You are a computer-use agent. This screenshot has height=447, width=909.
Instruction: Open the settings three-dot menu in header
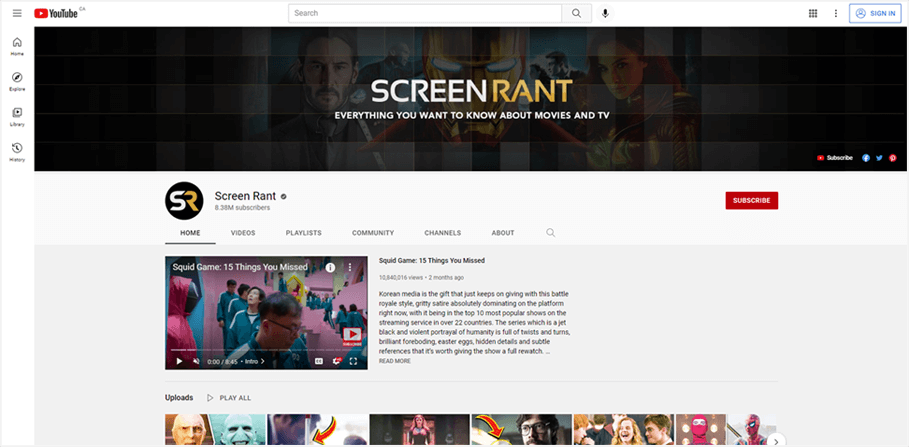pyautogui.click(x=835, y=13)
